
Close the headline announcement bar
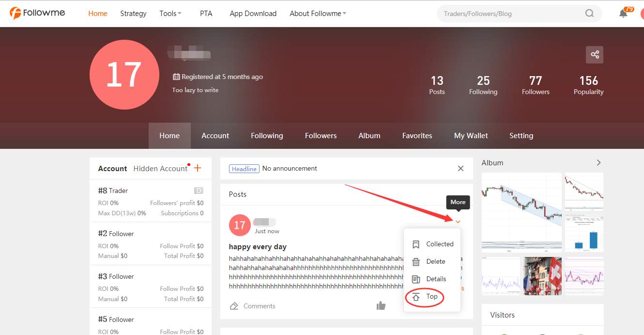click(x=460, y=169)
